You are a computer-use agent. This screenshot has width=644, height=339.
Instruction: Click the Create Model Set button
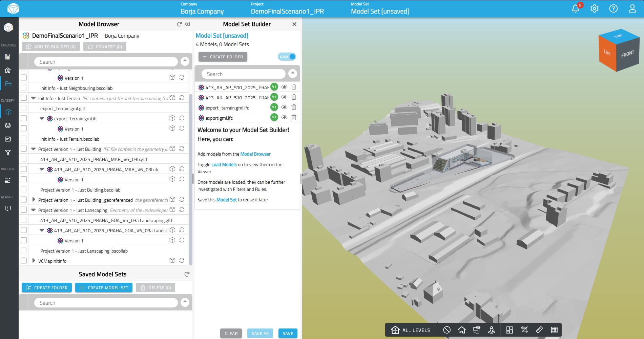pos(104,287)
